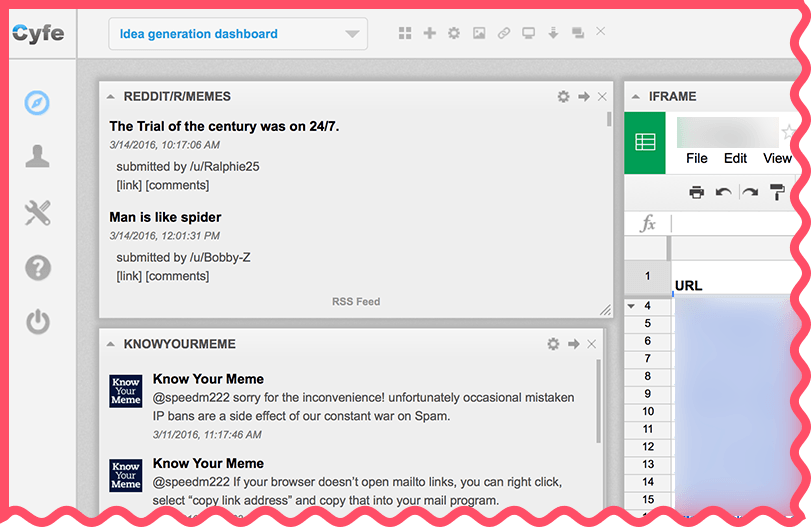Open 'Man is like spider' post
Screen dimensions: 811x527
[165, 217]
